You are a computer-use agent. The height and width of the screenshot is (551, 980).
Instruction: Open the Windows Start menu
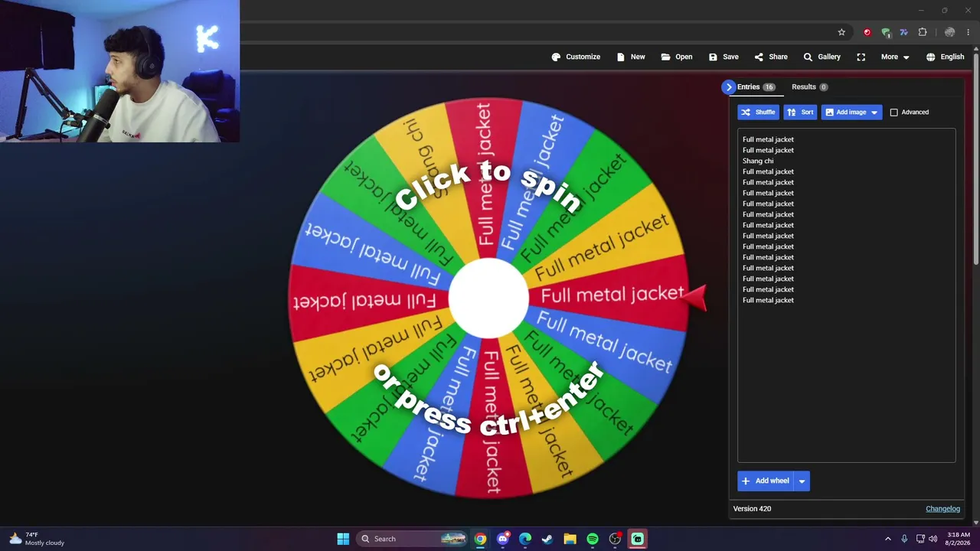pos(343,539)
